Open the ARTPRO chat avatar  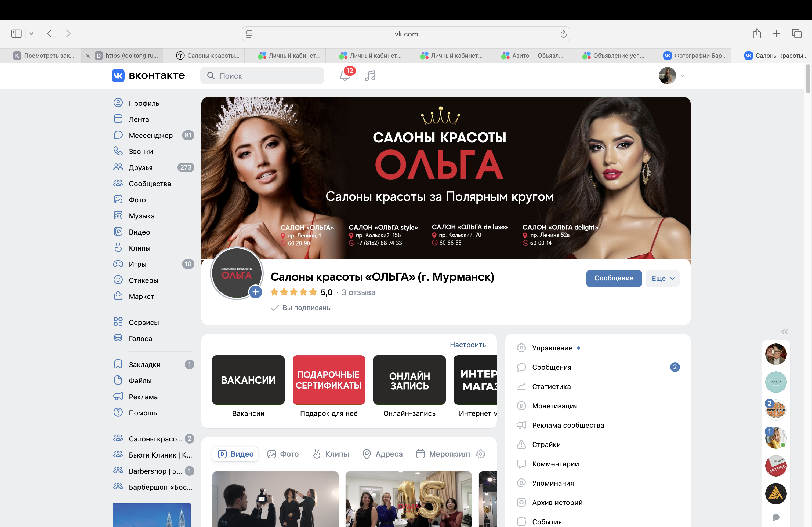coord(775,465)
